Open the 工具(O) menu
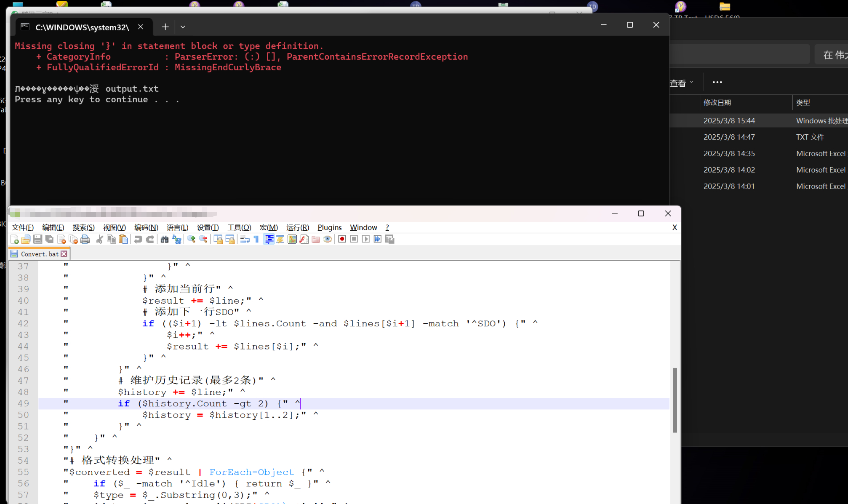 coord(239,227)
